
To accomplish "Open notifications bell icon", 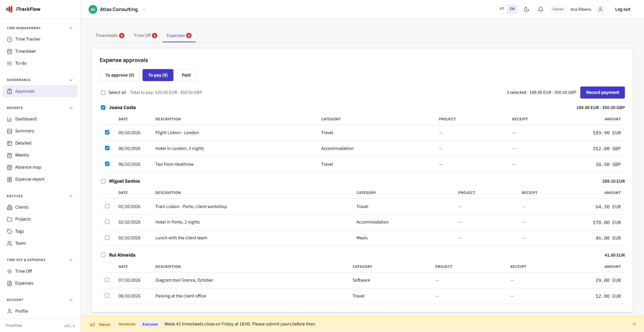I will click(541, 9).
